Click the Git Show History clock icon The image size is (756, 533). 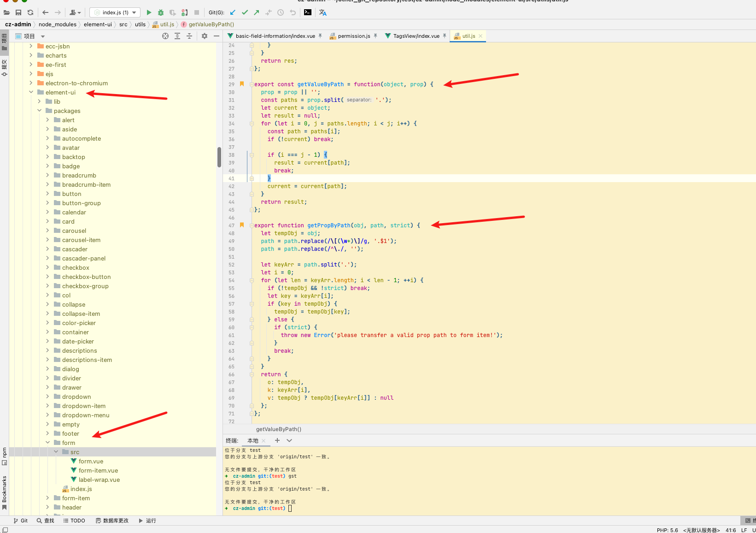click(x=281, y=12)
